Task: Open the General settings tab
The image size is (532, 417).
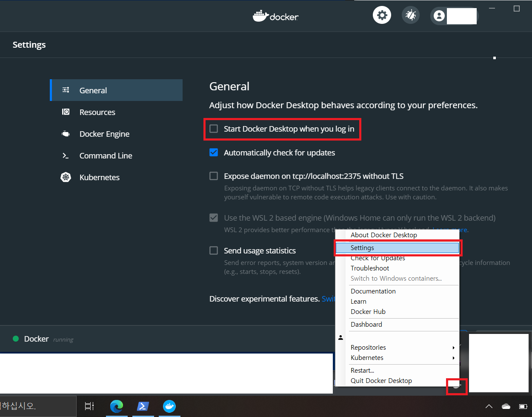Action: pos(116,90)
